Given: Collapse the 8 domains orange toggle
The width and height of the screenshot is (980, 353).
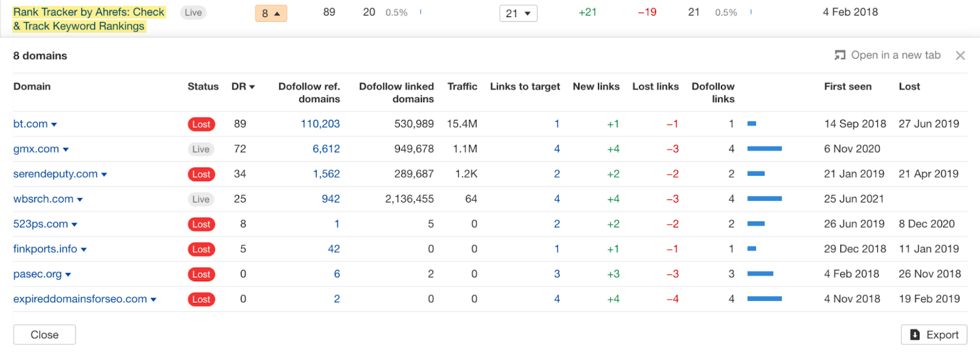Looking at the screenshot, I should [x=271, y=13].
